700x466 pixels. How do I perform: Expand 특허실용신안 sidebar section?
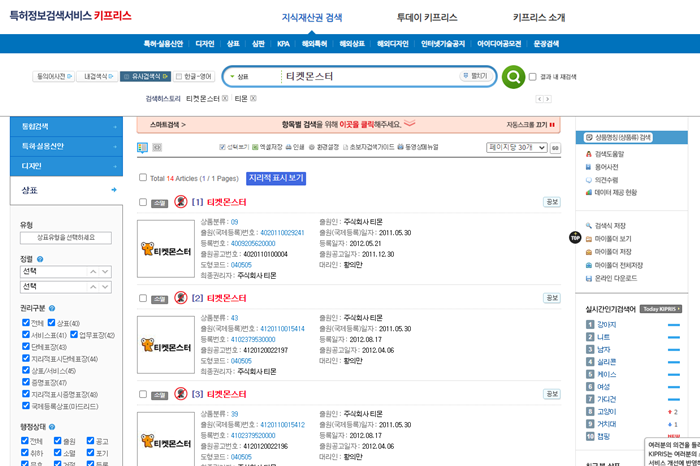click(x=66, y=146)
